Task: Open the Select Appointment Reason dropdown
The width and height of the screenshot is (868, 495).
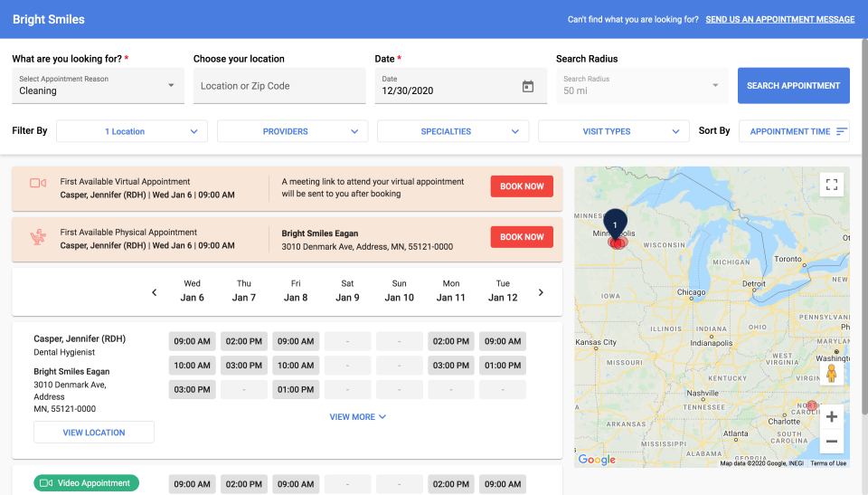Action: (x=98, y=85)
